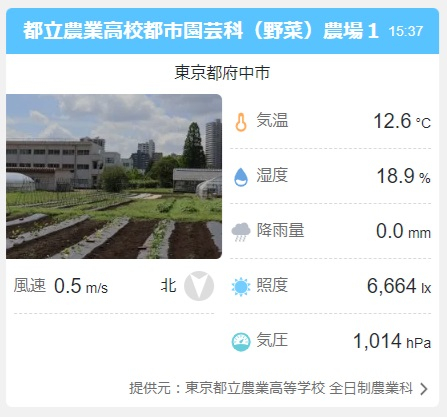Click the 気圧 pressure row label
The width and height of the screenshot is (447, 417).
[x=272, y=341]
